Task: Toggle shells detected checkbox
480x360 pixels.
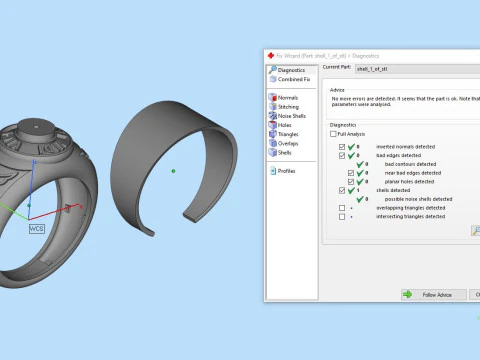Action: coord(342,190)
